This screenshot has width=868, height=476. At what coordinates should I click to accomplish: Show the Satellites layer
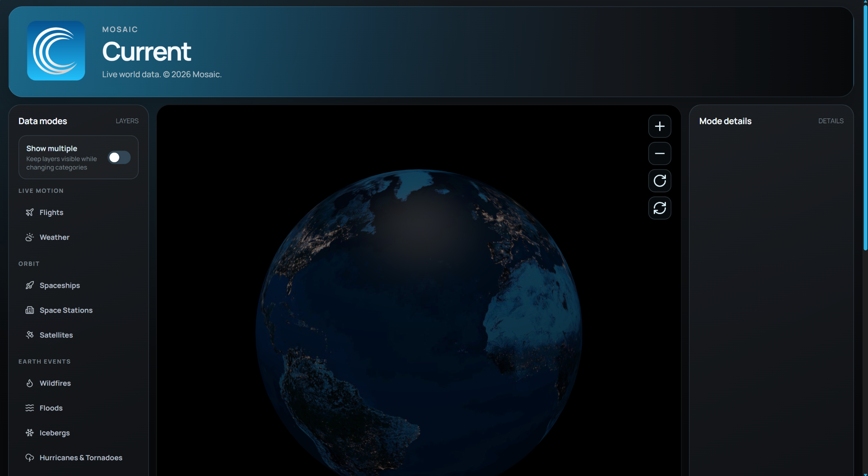(78, 335)
